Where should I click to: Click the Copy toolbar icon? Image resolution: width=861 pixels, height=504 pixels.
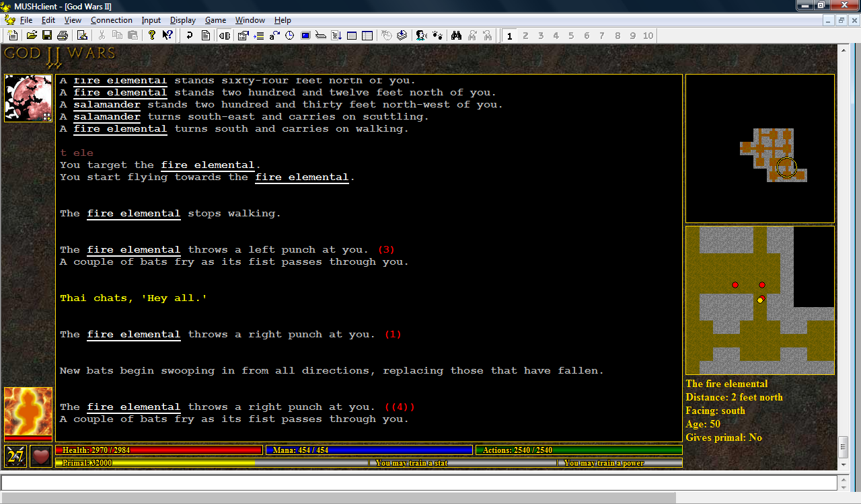pos(117,36)
